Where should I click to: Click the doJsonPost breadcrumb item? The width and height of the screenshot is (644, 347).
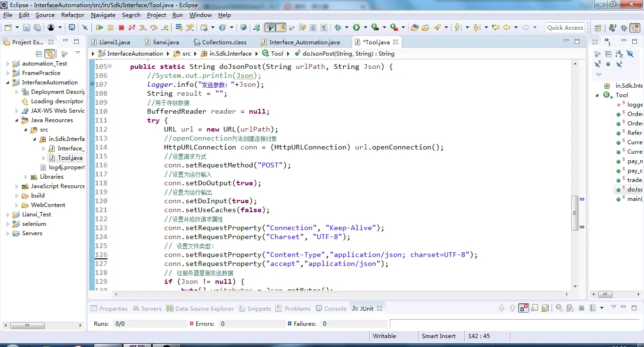(x=344, y=54)
